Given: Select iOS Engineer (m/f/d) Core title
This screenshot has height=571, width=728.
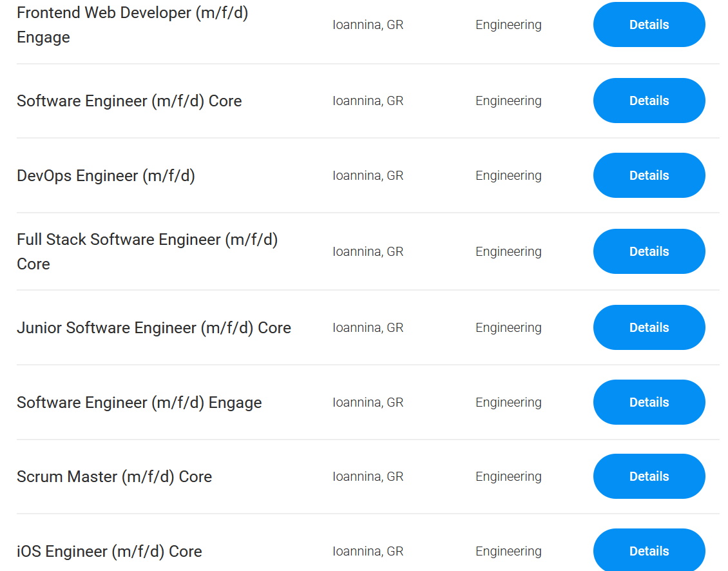Looking at the screenshot, I should pyautogui.click(x=109, y=551).
